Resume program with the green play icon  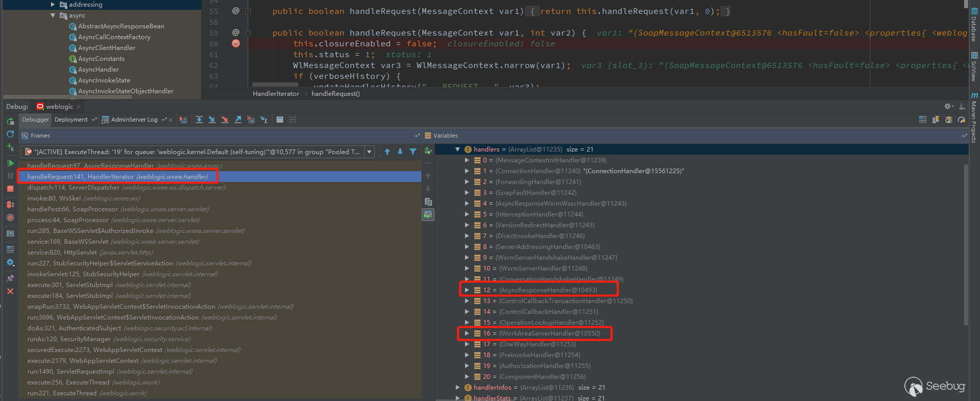tap(10, 163)
